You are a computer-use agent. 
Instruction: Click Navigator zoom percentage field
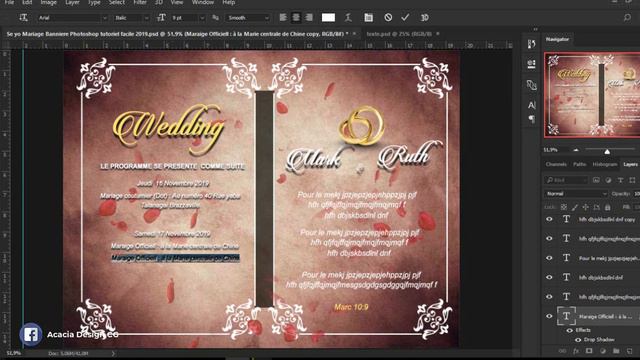pyautogui.click(x=551, y=150)
